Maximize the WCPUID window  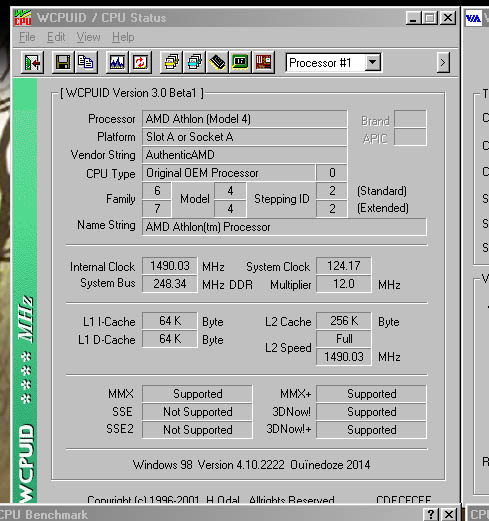click(430, 18)
